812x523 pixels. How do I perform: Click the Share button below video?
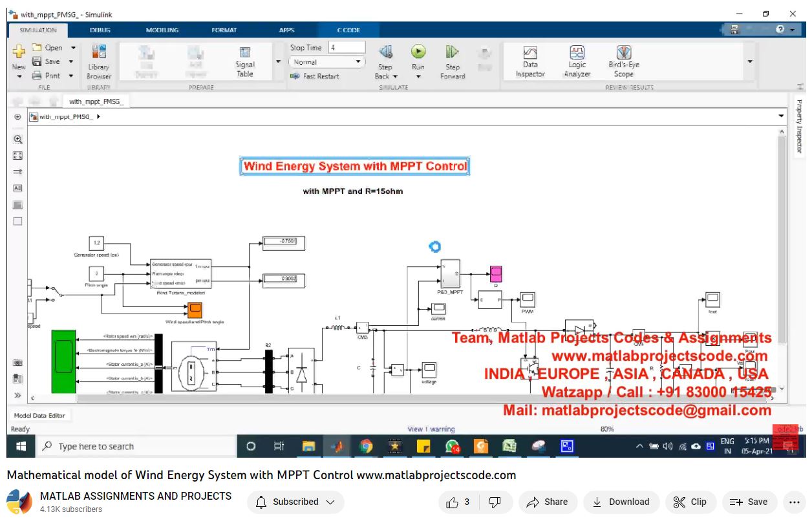[x=547, y=502]
